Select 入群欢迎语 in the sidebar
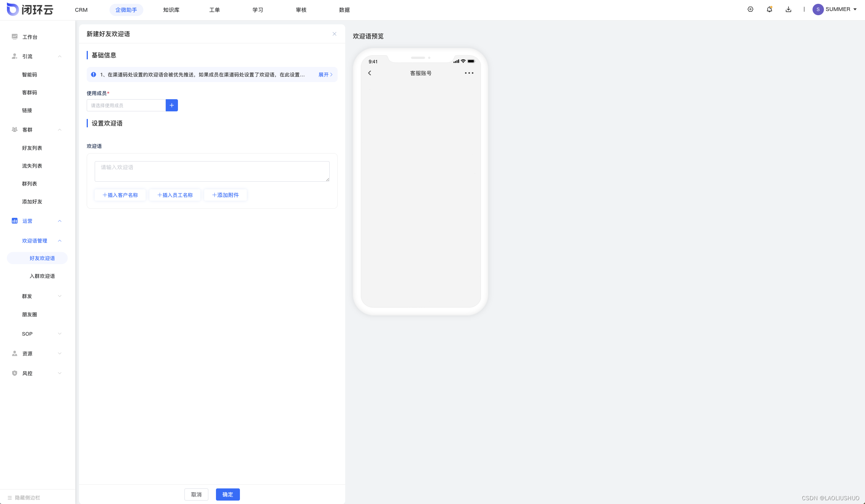This screenshot has width=865, height=504. 42,276
